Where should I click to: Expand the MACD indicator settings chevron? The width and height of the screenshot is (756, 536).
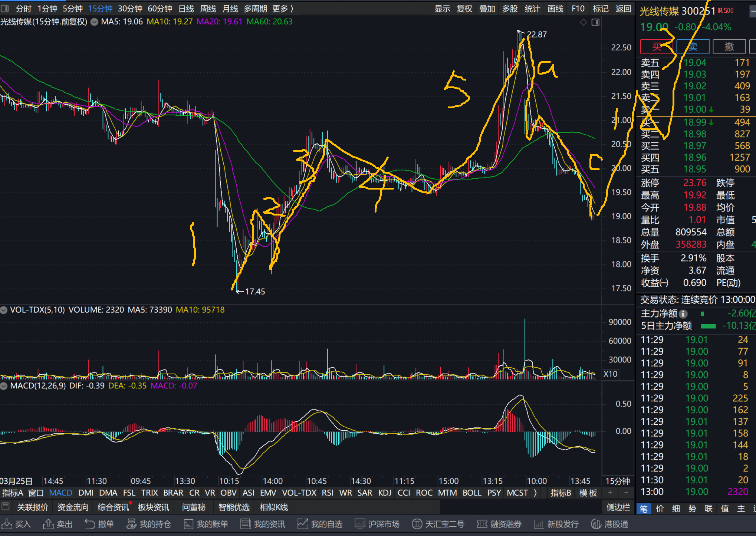point(4,386)
